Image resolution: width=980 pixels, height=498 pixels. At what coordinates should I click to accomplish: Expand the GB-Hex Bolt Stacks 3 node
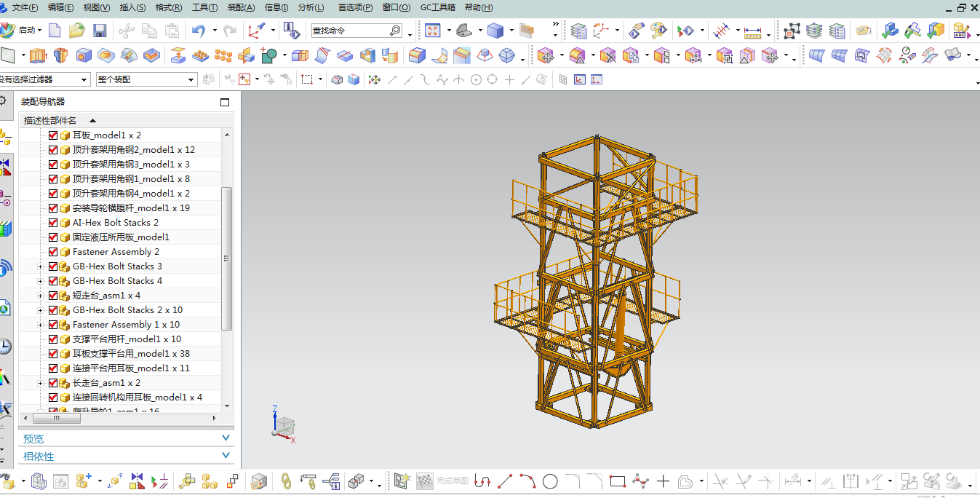point(41,266)
